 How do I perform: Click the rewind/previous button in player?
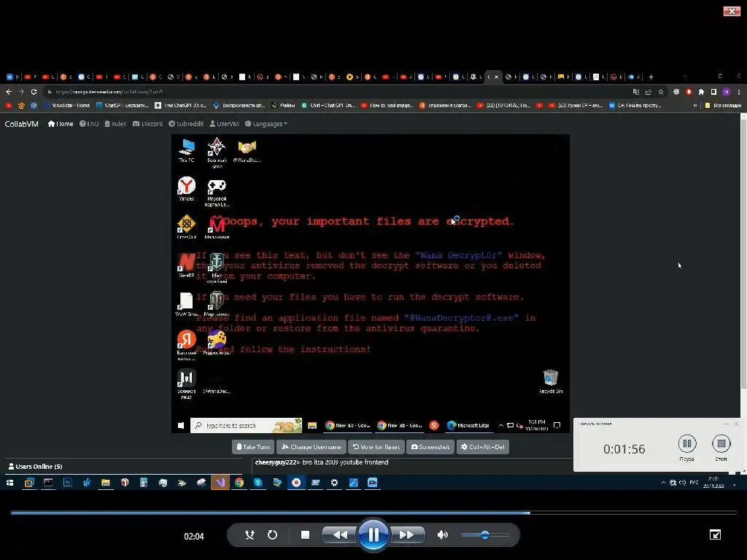(x=340, y=534)
